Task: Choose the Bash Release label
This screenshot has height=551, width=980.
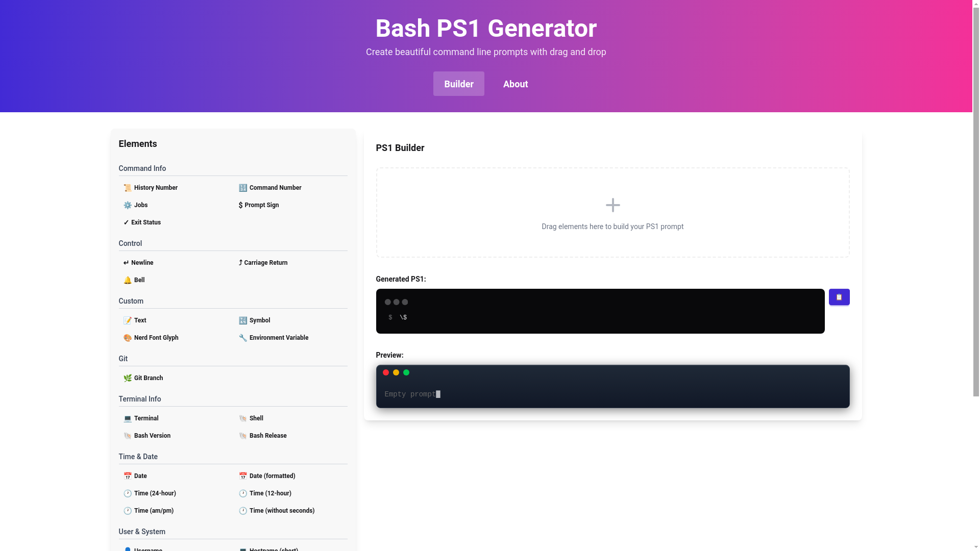Action: tap(268, 436)
